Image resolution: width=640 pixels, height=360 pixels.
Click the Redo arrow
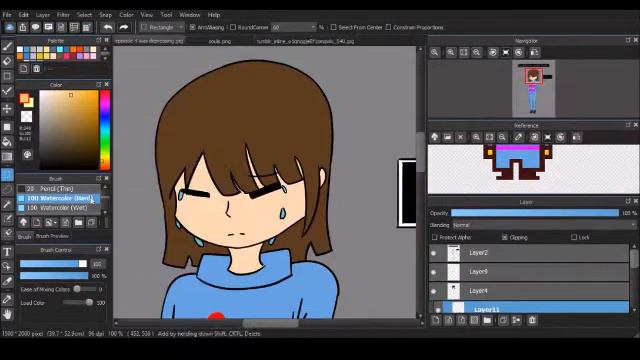pos(124,27)
